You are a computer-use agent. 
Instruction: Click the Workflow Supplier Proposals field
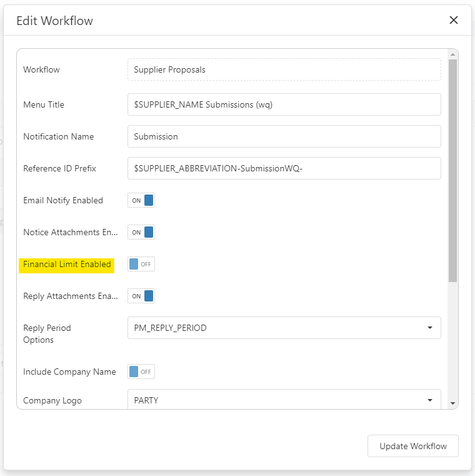click(284, 69)
